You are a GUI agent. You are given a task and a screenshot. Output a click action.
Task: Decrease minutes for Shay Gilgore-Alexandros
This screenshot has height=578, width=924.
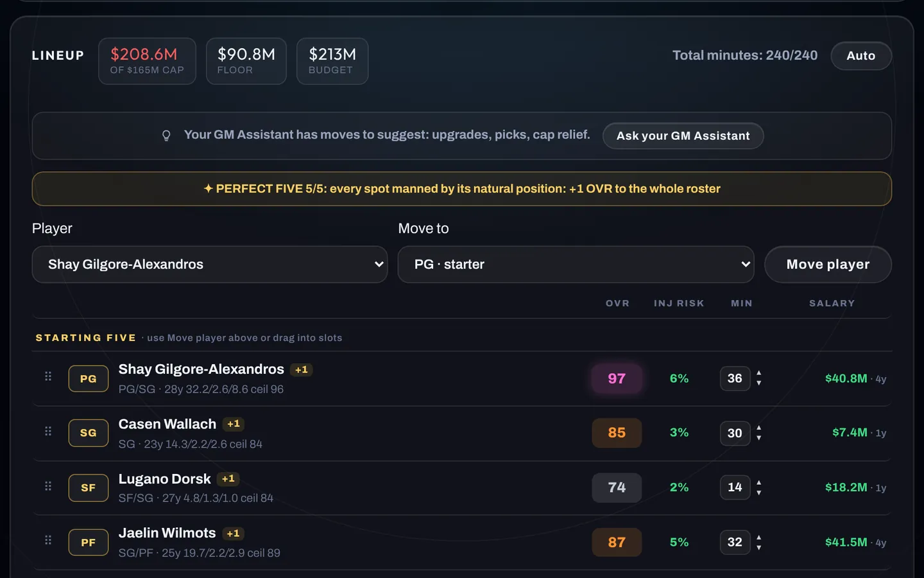point(759,383)
